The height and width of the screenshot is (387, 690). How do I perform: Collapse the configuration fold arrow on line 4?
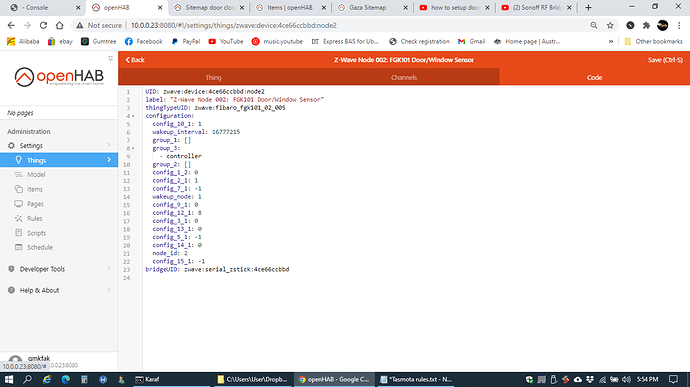133,116
